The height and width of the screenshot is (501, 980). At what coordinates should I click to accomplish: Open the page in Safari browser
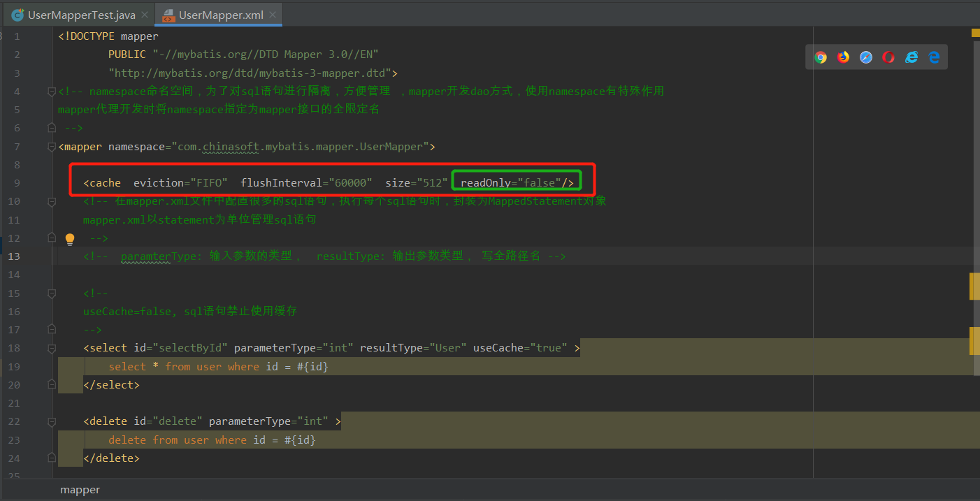(865, 57)
